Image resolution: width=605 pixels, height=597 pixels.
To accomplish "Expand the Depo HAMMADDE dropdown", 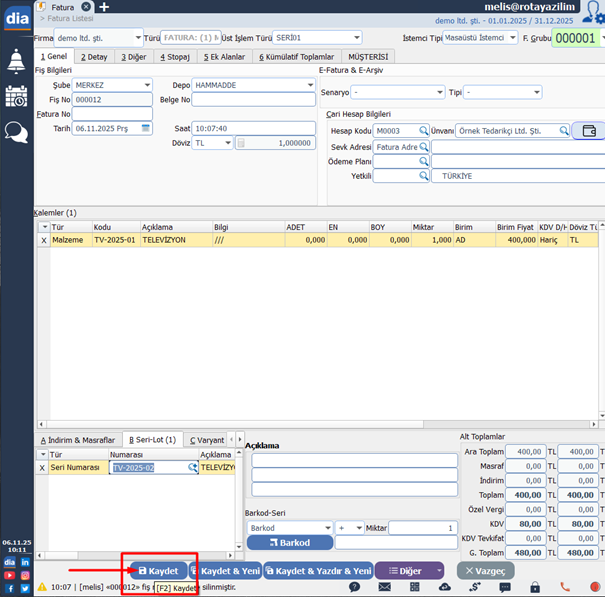I will (x=310, y=85).
